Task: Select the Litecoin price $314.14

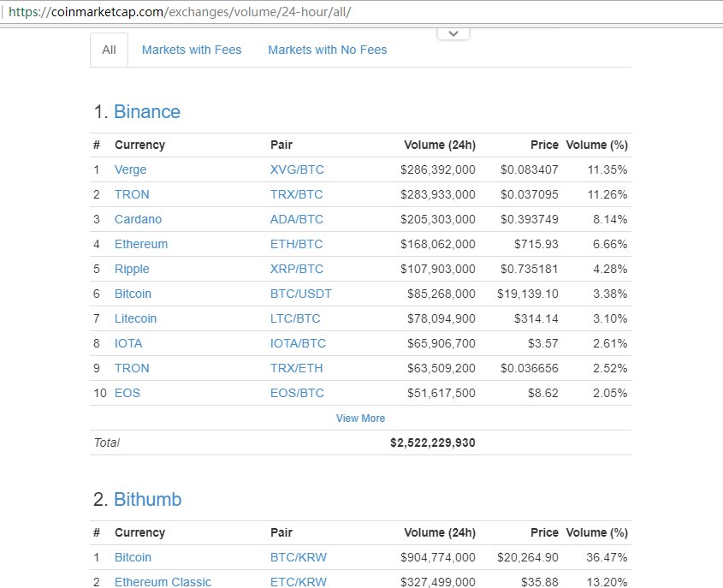Action: tap(536, 319)
